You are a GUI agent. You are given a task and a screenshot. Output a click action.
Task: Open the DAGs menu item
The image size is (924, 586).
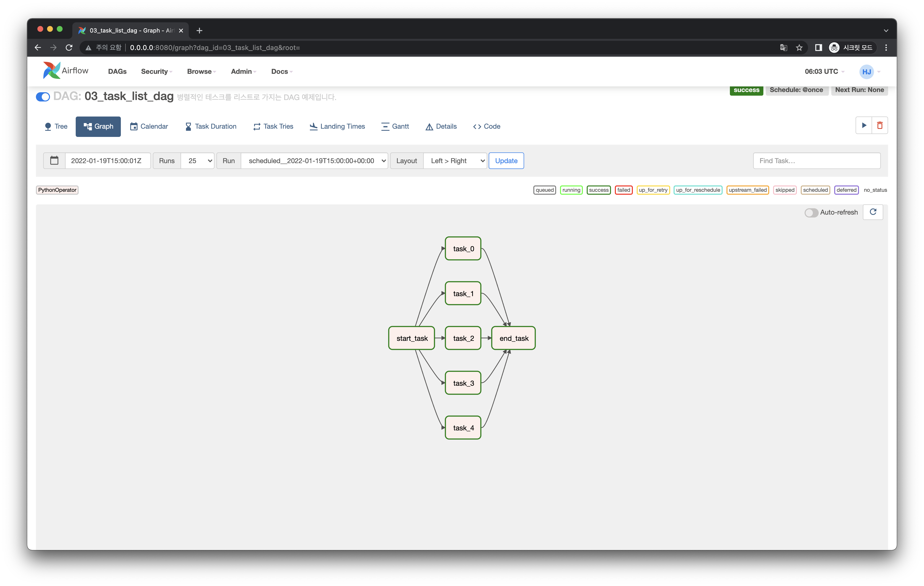click(117, 71)
